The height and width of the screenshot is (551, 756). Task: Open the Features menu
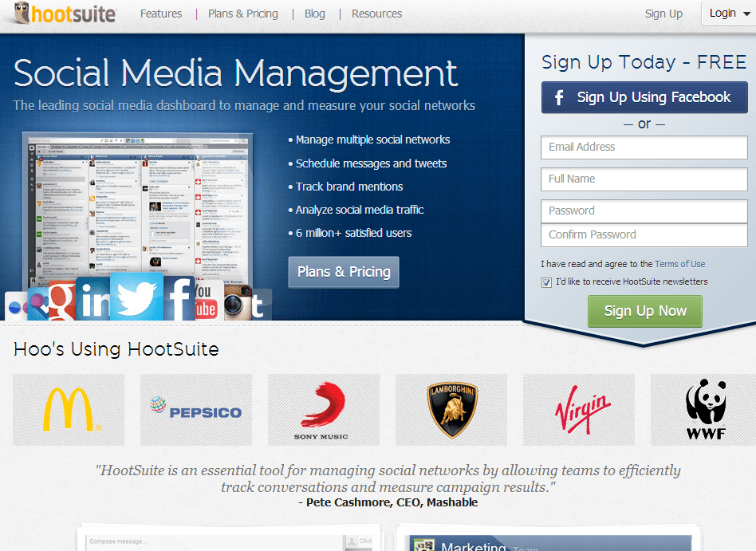pyautogui.click(x=161, y=14)
